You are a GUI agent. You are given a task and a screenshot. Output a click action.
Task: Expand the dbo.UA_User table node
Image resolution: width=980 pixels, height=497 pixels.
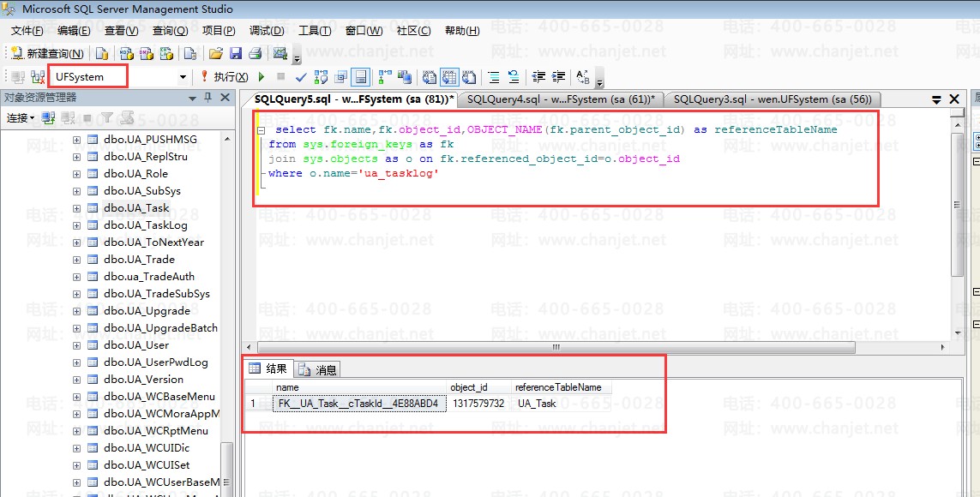pyautogui.click(x=76, y=345)
